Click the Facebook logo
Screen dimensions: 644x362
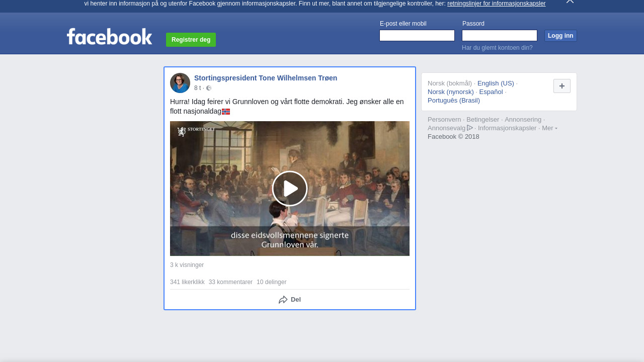coord(109,37)
